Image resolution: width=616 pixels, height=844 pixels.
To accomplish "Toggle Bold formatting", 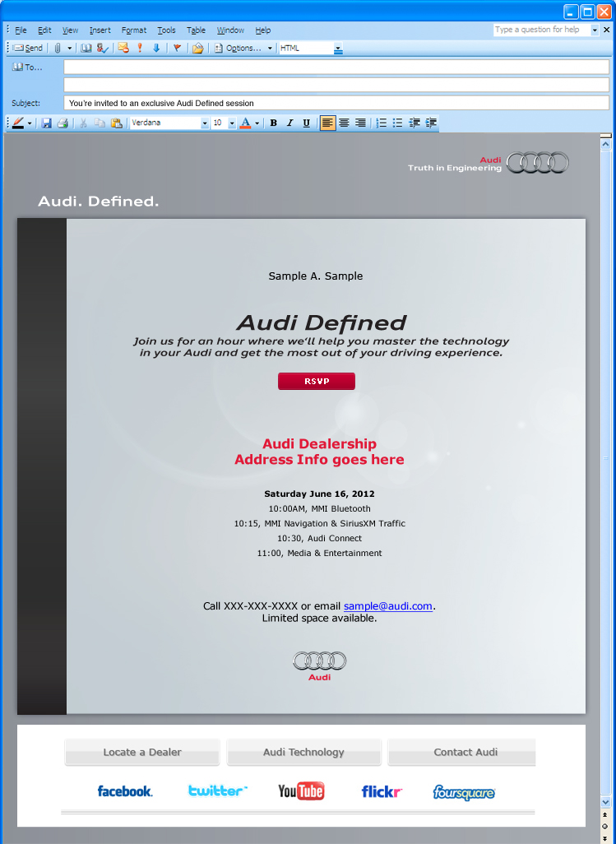I will coord(273,123).
